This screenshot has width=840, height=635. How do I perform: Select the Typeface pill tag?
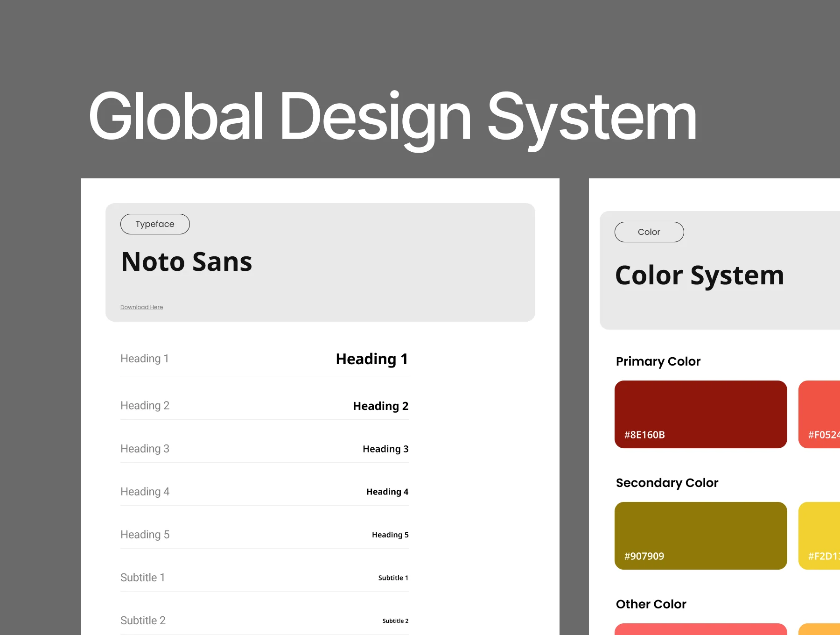point(155,224)
